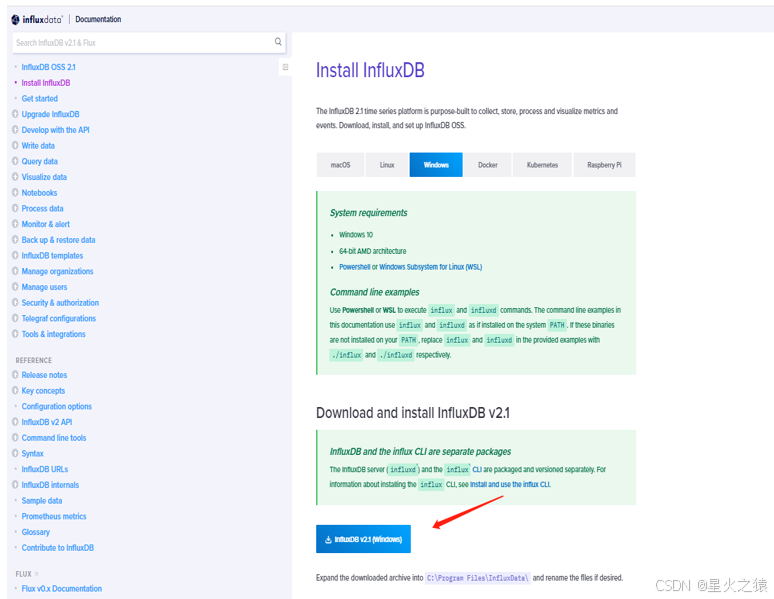Switch to the Linux tab
This screenshot has width=774, height=599.
[387, 165]
